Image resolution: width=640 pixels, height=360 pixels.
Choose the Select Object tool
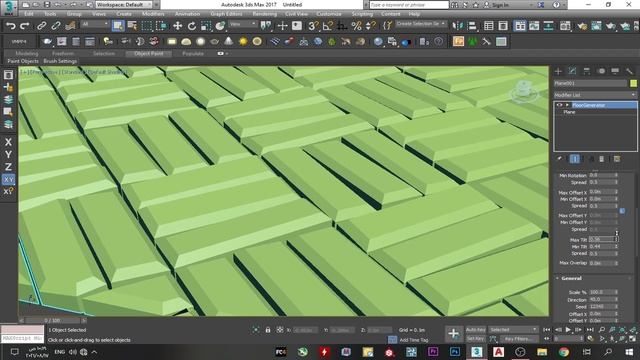118,26
